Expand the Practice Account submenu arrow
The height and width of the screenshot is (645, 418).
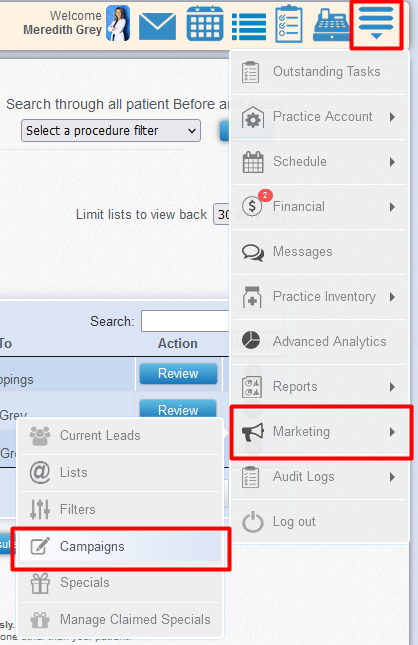point(392,117)
